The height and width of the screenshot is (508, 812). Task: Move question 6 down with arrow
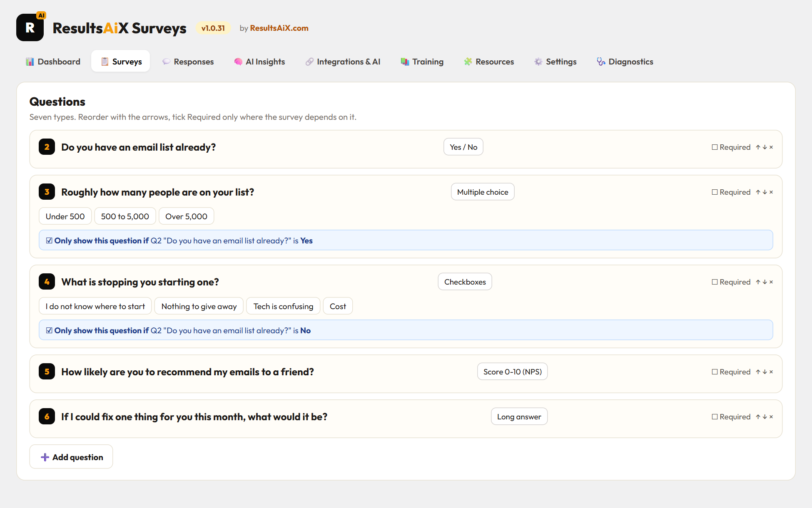pyautogui.click(x=765, y=417)
